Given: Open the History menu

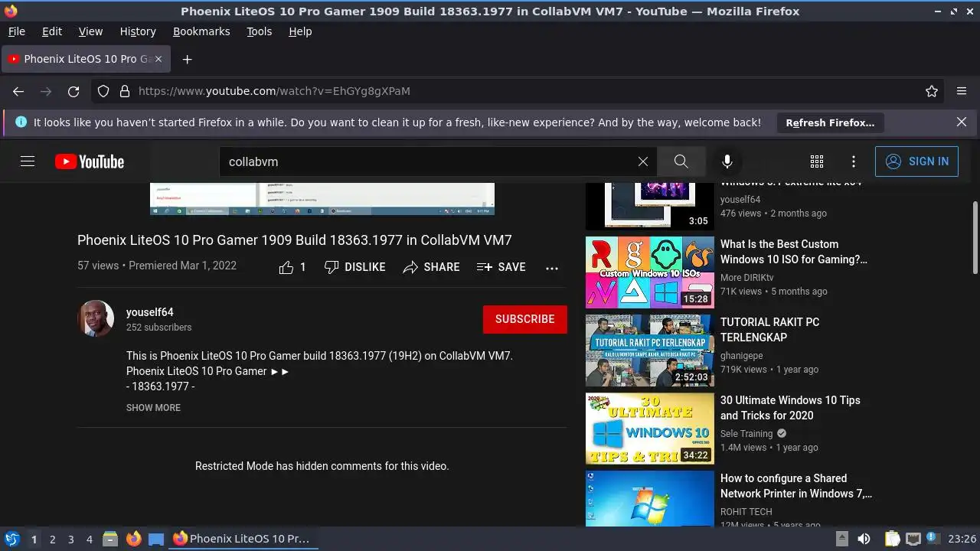Looking at the screenshot, I should (138, 31).
